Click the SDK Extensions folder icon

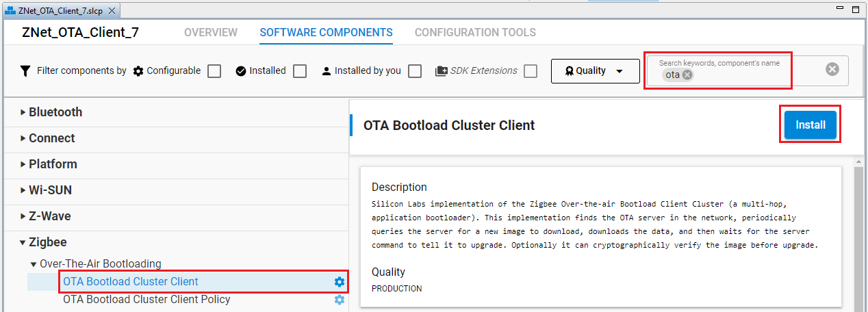pyautogui.click(x=442, y=71)
